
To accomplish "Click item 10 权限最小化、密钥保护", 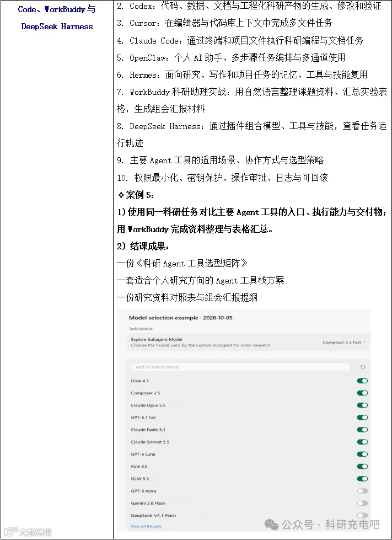I will 222,178.
